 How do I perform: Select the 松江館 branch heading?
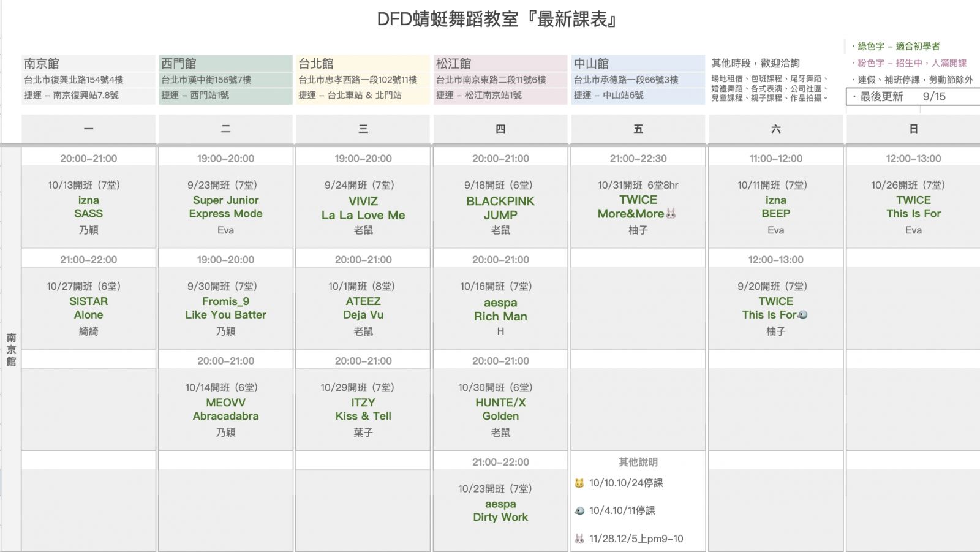pyautogui.click(x=454, y=64)
